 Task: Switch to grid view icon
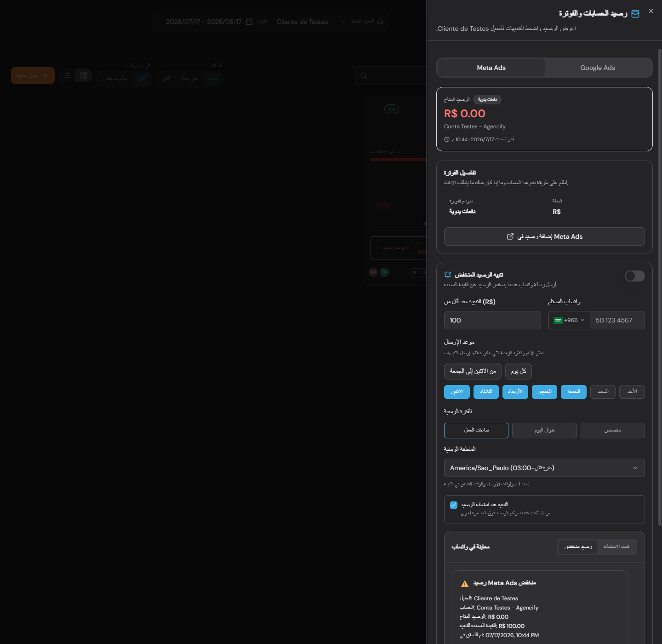pos(84,75)
